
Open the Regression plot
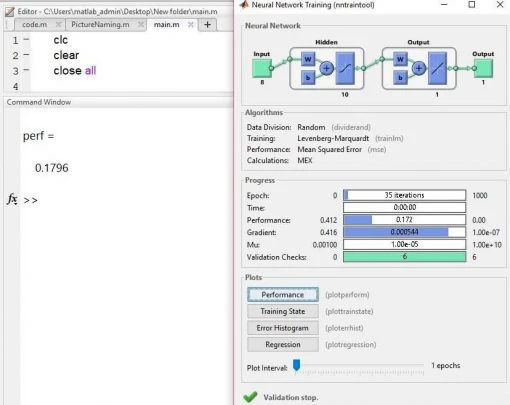(283, 345)
